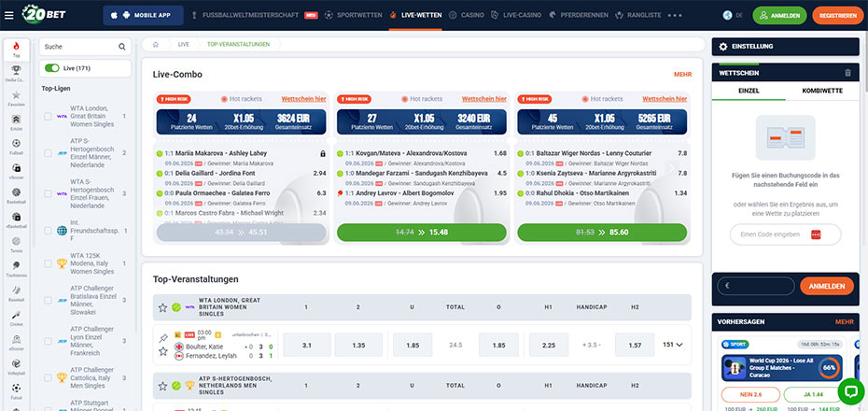Expand the 151 more markets chevron
Image resolution: width=868 pixels, height=411 pixels.
(679, 345)
